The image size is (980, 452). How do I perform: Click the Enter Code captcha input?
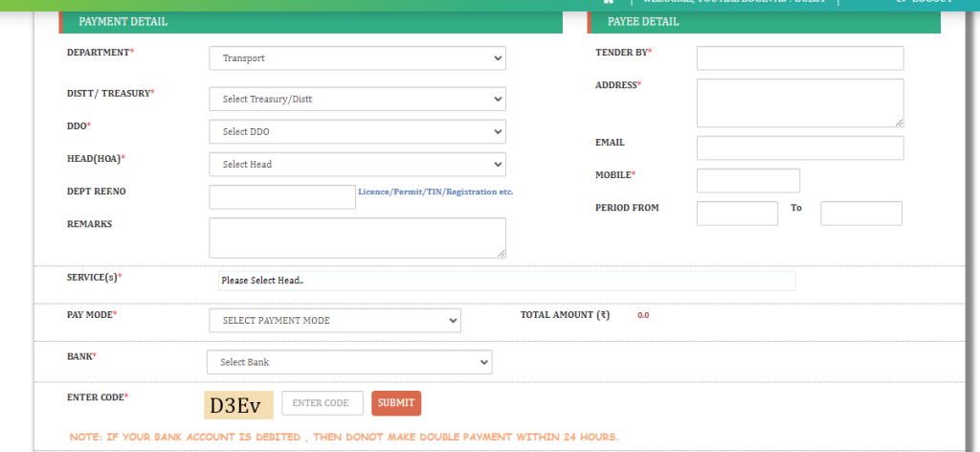point(322,403)
